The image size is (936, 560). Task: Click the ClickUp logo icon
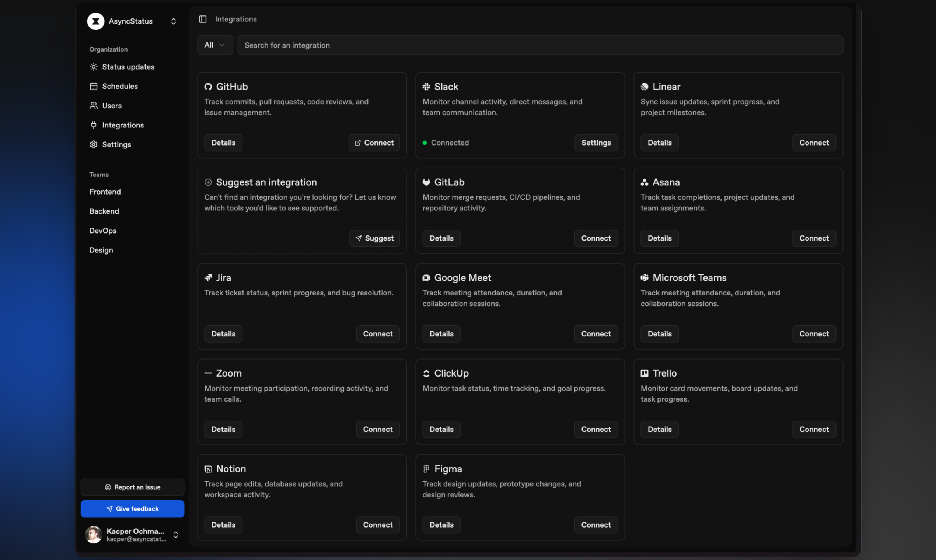(x=426, y=373)
